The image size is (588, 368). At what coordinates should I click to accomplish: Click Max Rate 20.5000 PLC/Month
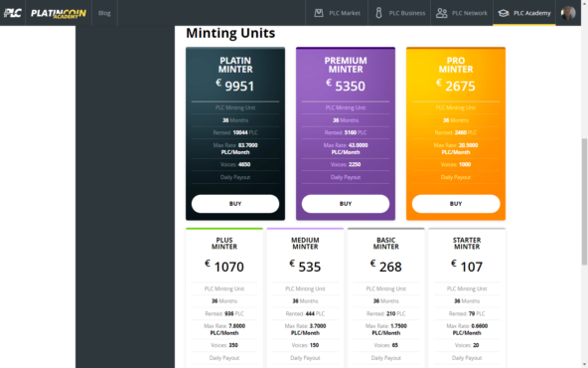(x=456, y=149)
